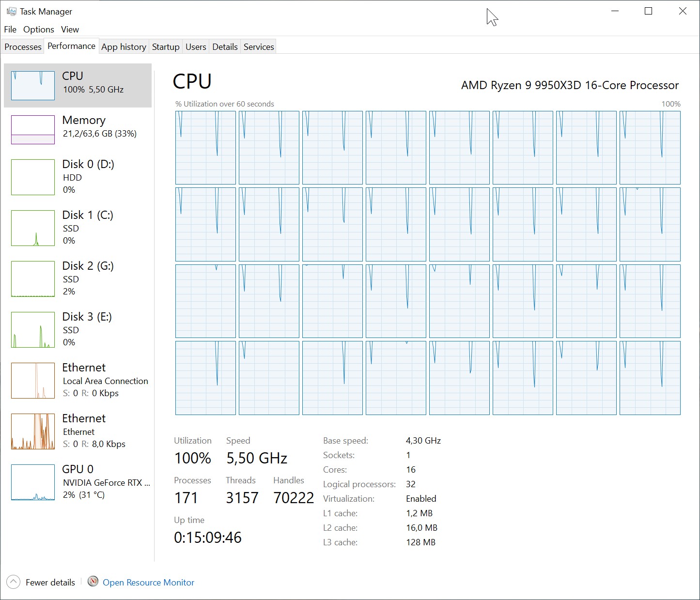The width and height of the screenshot is (700, 600).
Task: Open the Startup tab
Action: pos(166,47)
